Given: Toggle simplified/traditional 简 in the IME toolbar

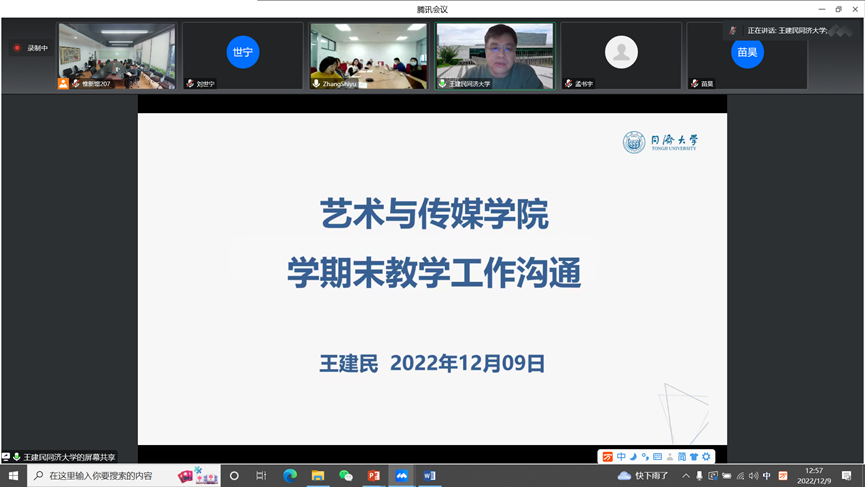Looking at the screenshot, I should pyautogui.click(x=682, y=457).
